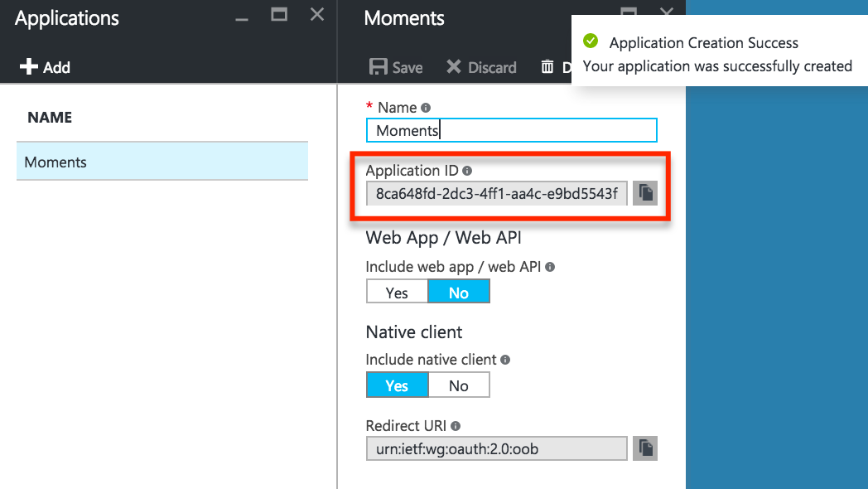Select Moments in the applications list
This screenshot has height=489, width=868.
click(x=162, y=161)
